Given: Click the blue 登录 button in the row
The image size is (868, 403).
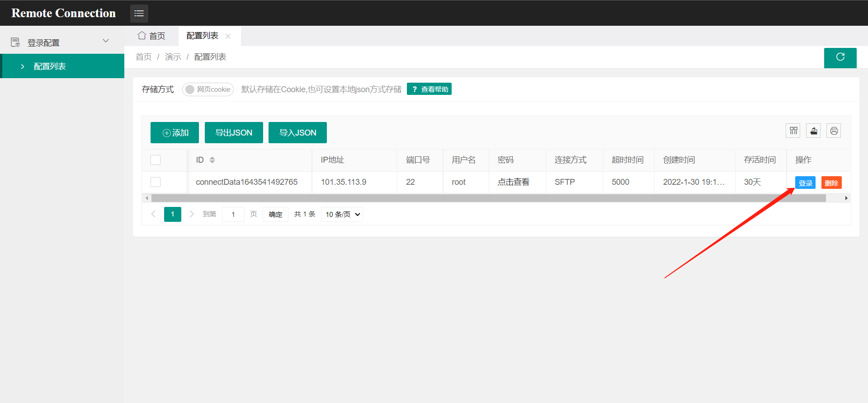Looking at the screenshot, I should tap(805, 183).
